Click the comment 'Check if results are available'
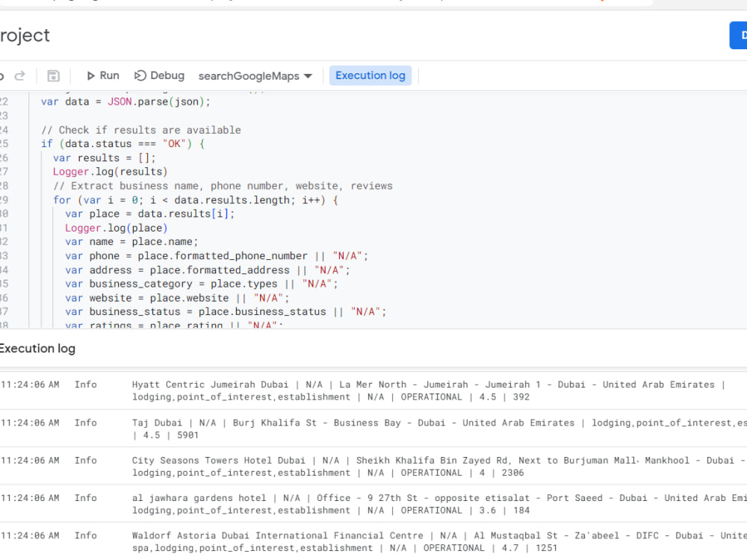747x560 pixels. click(141, 130)
